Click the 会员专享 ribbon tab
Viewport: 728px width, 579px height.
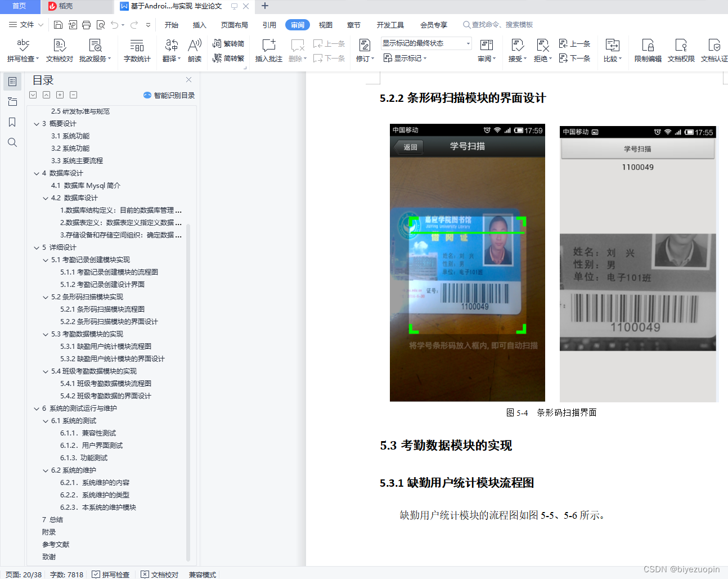[434, 25]
